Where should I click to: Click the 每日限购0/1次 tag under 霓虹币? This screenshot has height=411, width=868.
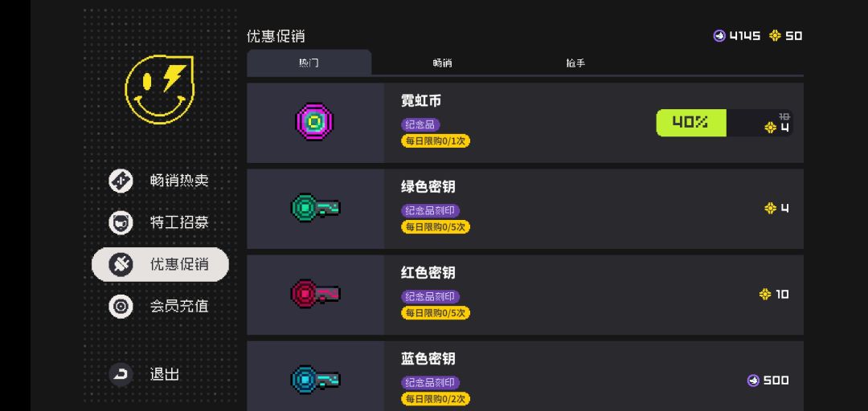tap(435, 140)
